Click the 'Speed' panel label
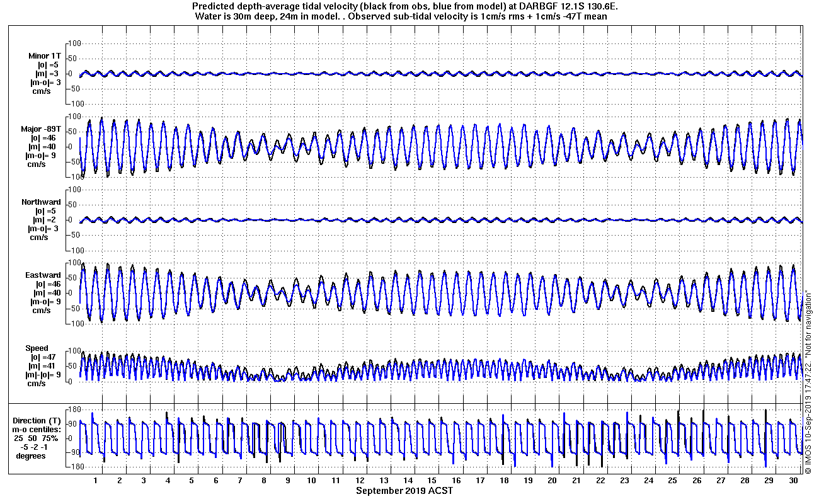This screenshot has height=504, width=819. tap(37, 348)
